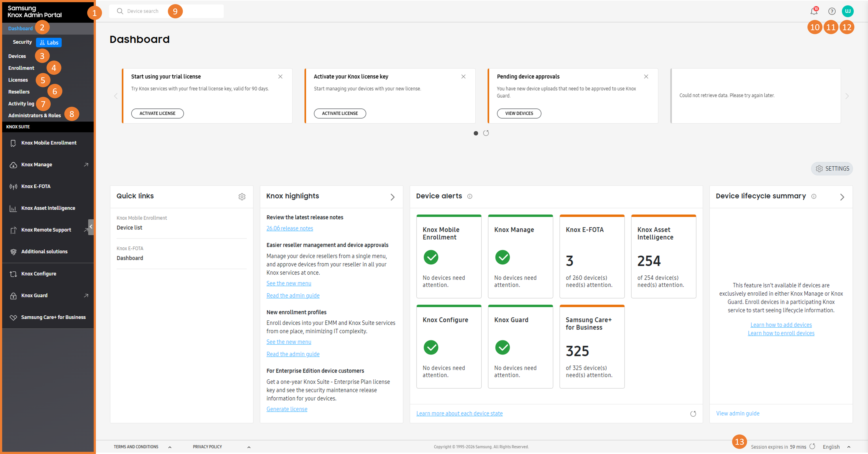Viewport: 868px width, 454px height.
Task: Open Knox Guard external link arrow
Action: point(86,295)
